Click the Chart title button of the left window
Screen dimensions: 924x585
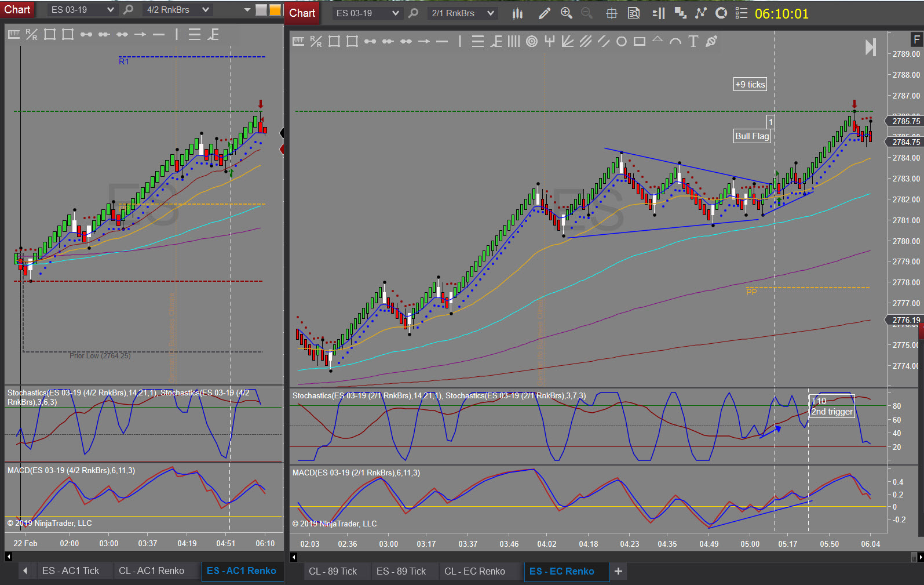(17, 9)
